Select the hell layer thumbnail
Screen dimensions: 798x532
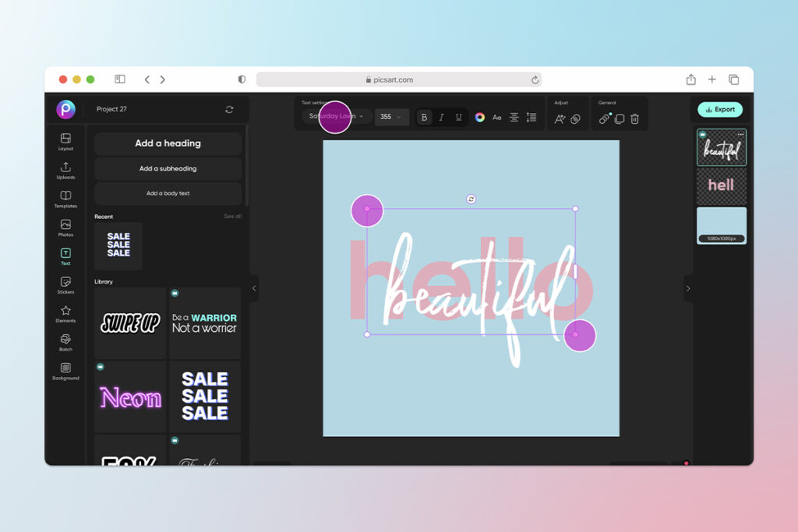tap(721, 185)
